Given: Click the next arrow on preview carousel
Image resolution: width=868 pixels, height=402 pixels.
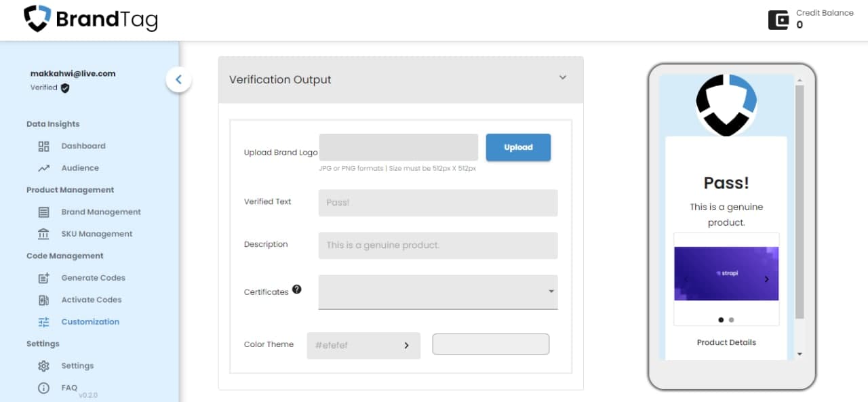Looking at the screenshot, I should tap(767, 279).
